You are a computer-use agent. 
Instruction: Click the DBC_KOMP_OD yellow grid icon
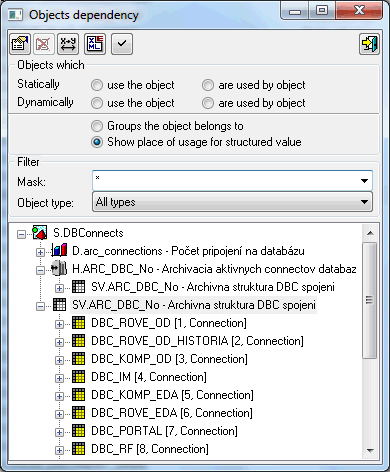click(x=78, y=359)
